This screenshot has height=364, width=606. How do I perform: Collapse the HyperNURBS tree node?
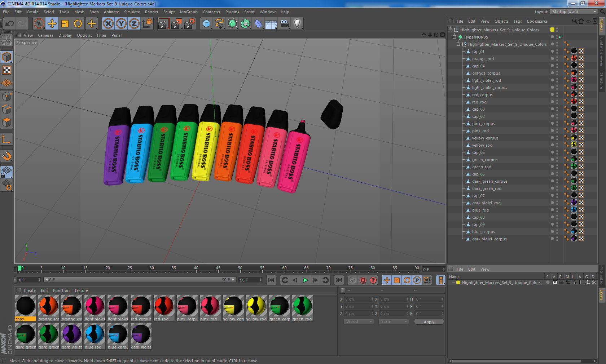[x=454, y=37]
